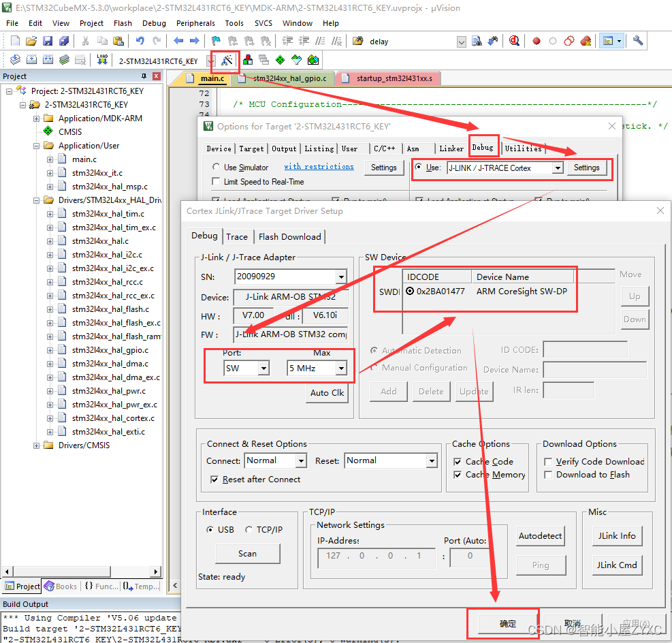This screenshot has width=672, height=643.
Task: Click the Pack Installer icon
Action: [313, 60]
